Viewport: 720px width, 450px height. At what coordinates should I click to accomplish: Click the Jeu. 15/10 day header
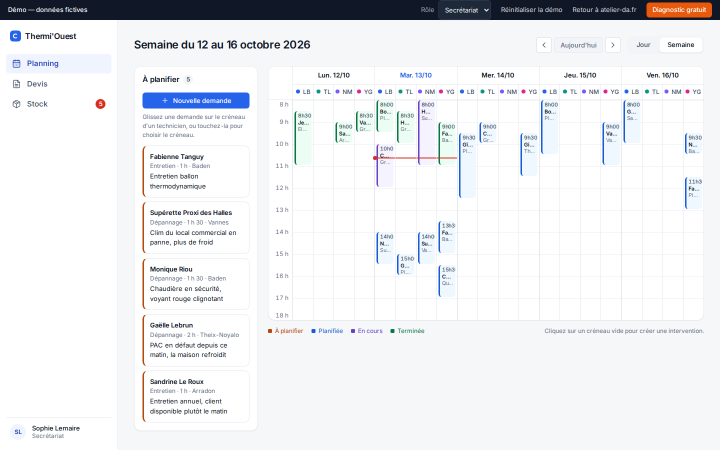click(580, 75)
